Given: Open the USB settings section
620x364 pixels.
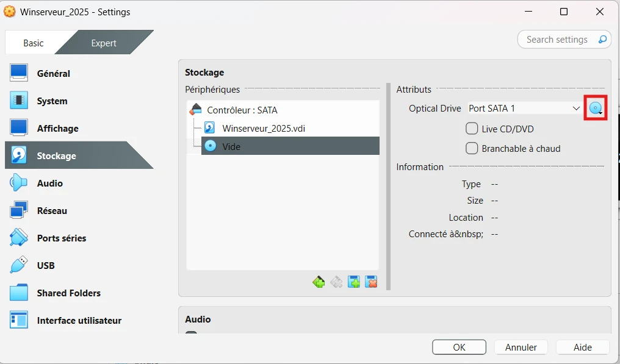Looking at the screenshot, I should pyautogui.click(x=79, y=266).
